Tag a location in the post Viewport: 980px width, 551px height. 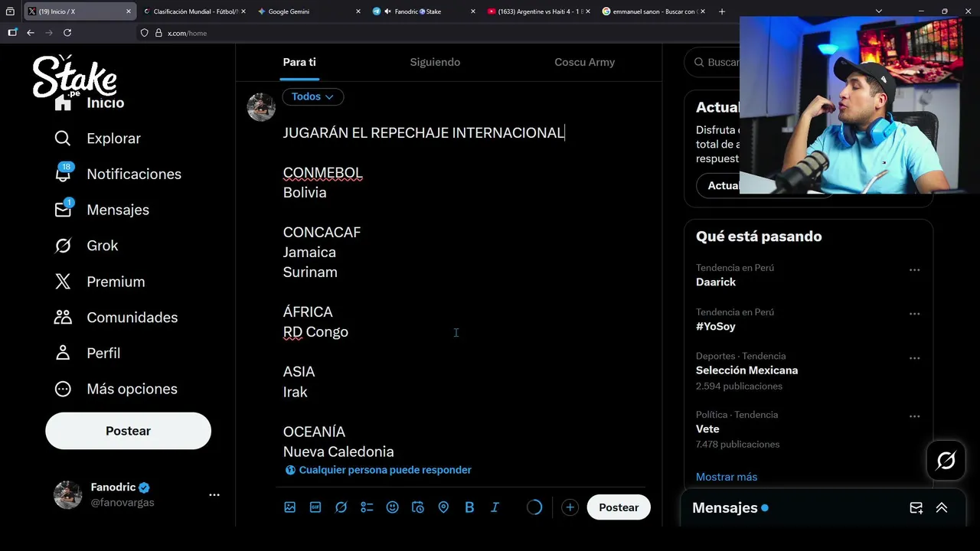[x=443, y=507]
